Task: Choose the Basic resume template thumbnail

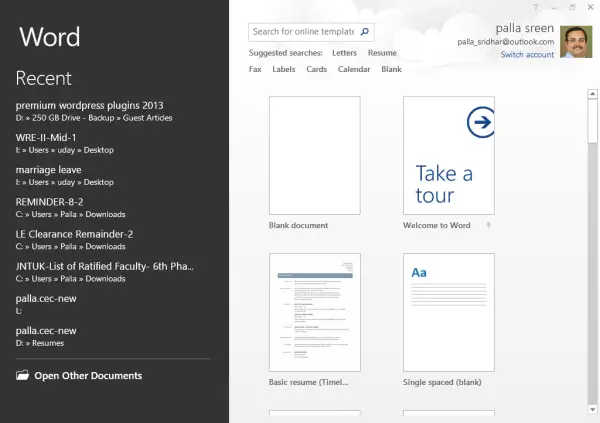Action: tap(315, 312)
